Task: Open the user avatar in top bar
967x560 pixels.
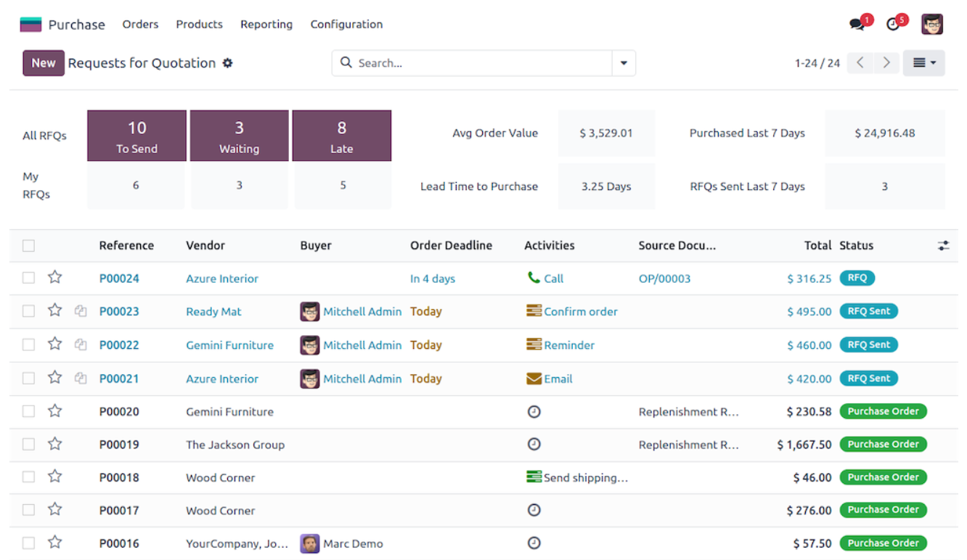Action: pyautogui.click(x=932, y=24)
